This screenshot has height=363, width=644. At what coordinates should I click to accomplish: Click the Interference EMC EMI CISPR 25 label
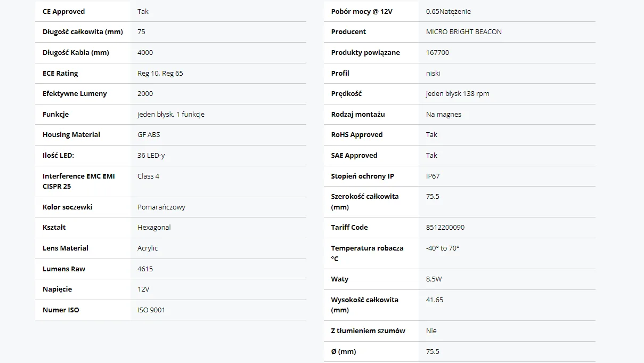[78, 181]
